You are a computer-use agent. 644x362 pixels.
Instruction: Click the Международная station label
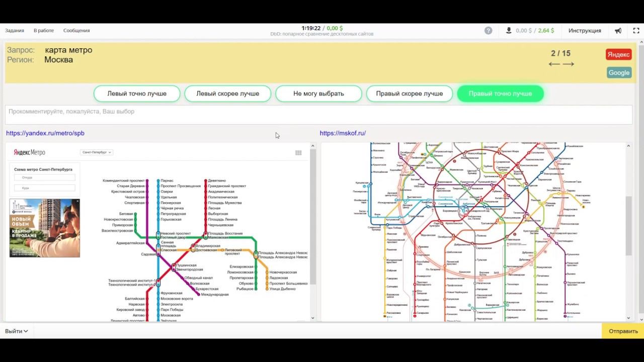pos(215,294)
